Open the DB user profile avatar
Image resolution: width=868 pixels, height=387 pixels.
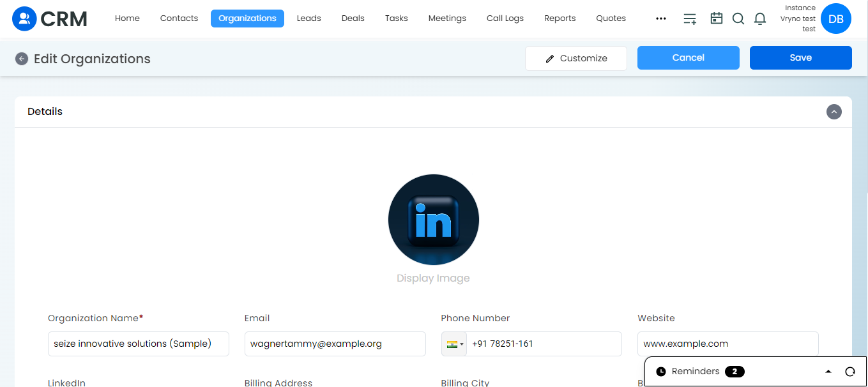point(836,19)
